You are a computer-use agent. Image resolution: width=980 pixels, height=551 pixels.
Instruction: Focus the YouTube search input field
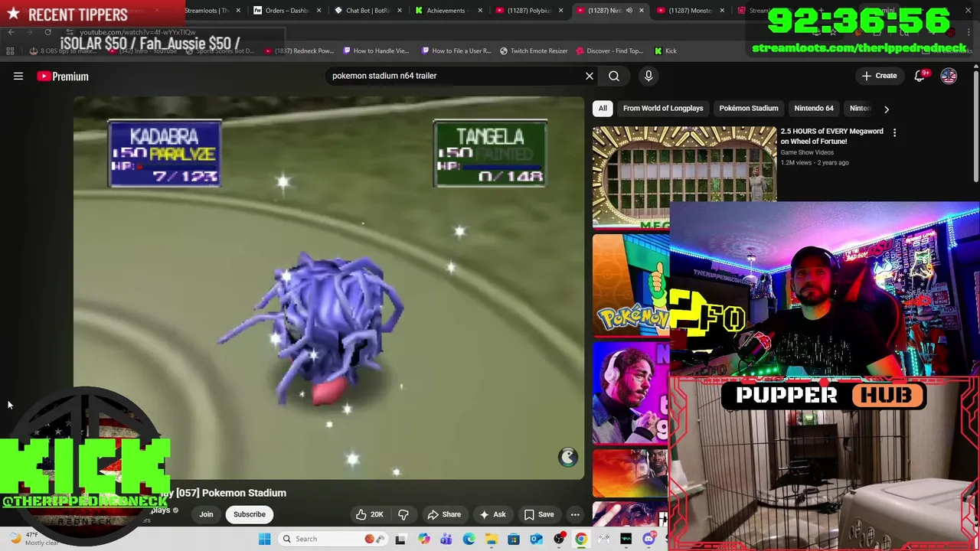coord(456,76)
